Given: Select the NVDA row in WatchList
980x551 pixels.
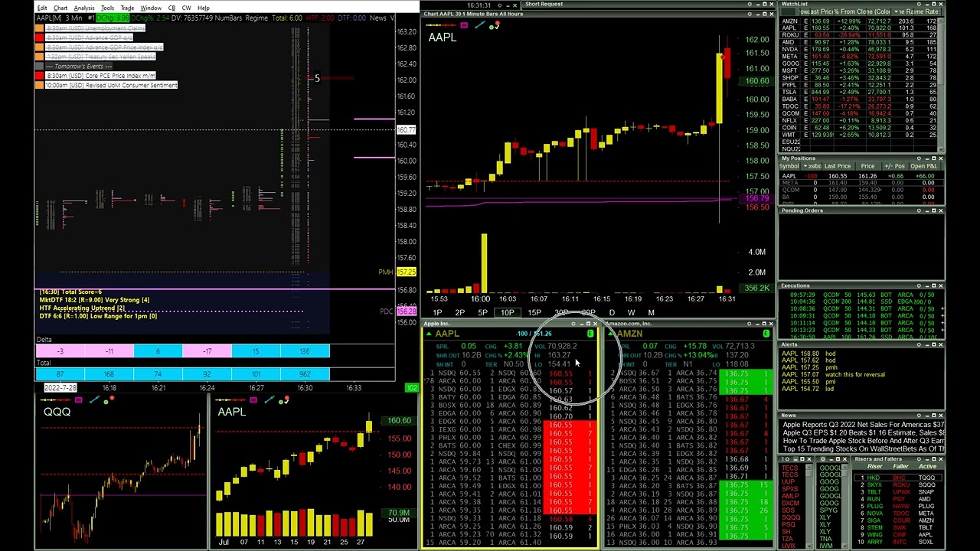Looking at the screenshot, I should (858, 49).
